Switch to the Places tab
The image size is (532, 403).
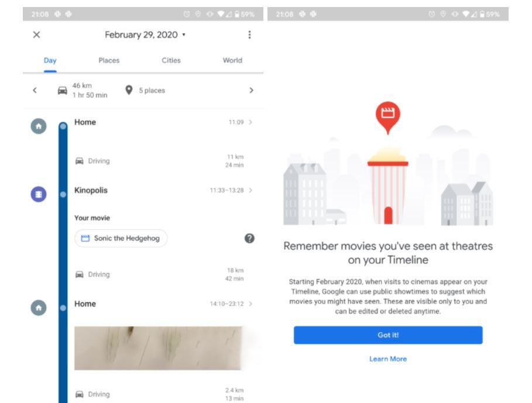[109, 60]
